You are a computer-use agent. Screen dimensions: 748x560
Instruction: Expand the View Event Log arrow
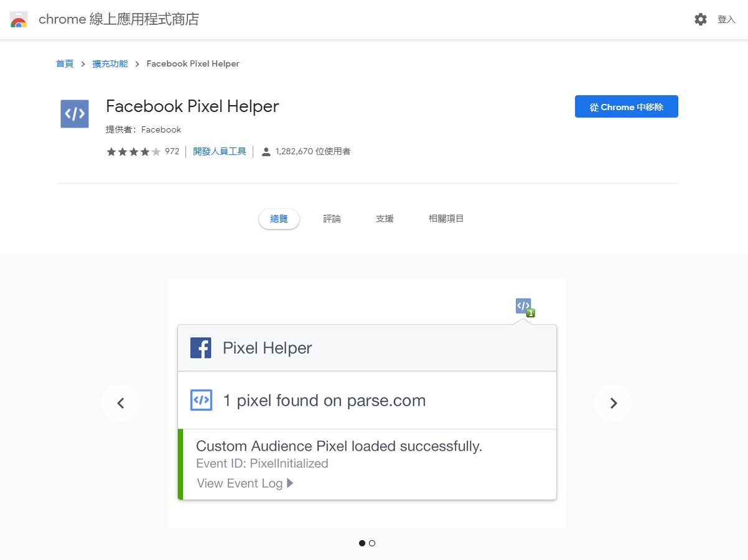pyautogui.click(x=290, y=483)
